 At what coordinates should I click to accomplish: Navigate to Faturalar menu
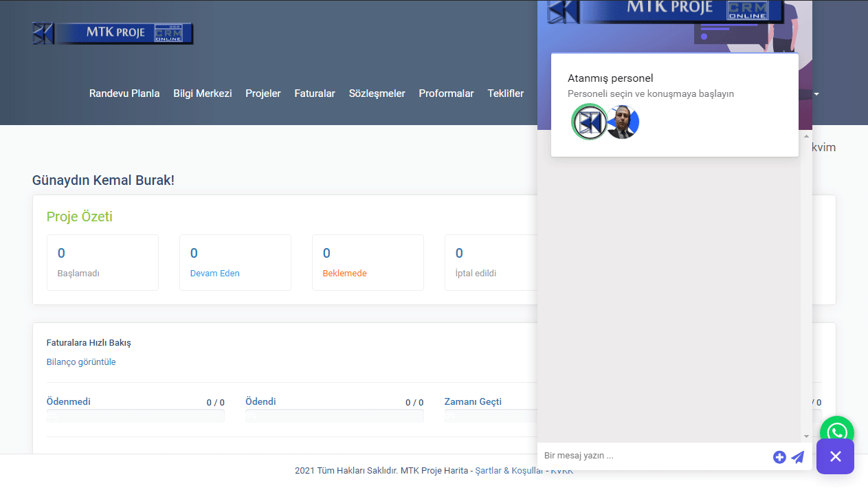315,93
